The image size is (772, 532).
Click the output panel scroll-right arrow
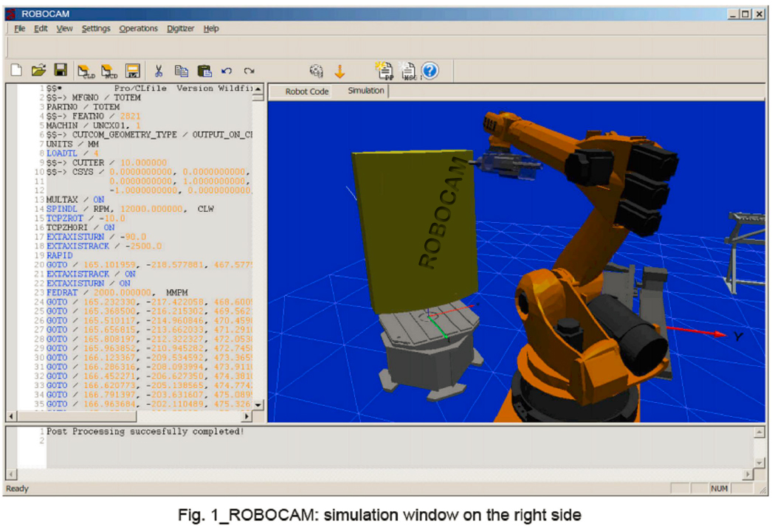coord(748,474)
